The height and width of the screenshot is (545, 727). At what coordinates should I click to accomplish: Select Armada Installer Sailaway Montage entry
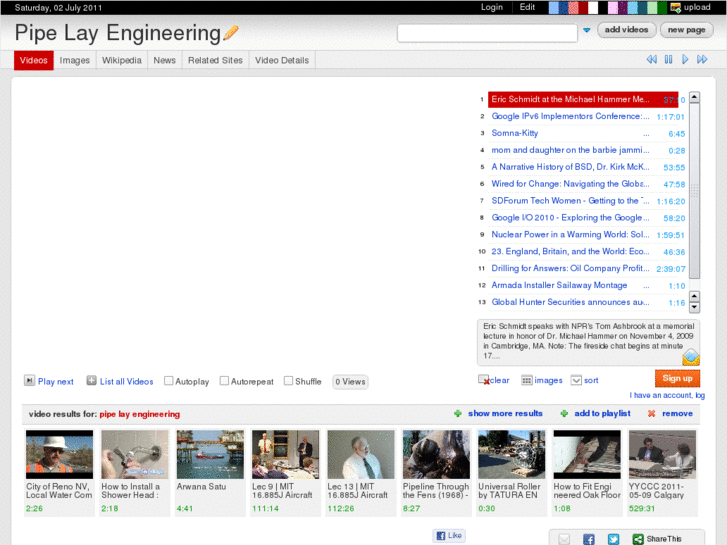point(559,285)
